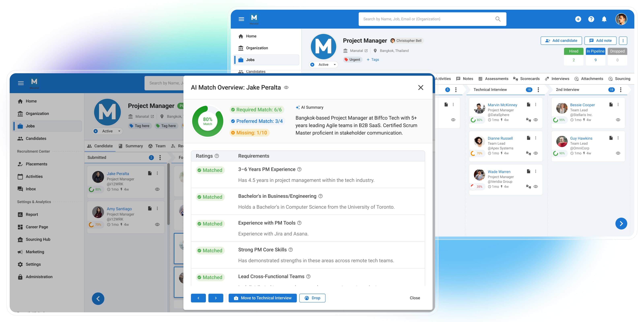This screenshot has width=644, height=322.
Task: Click three-dot menu on Wade Warren card
Action: pyautogui.click(x=536, y=171)
